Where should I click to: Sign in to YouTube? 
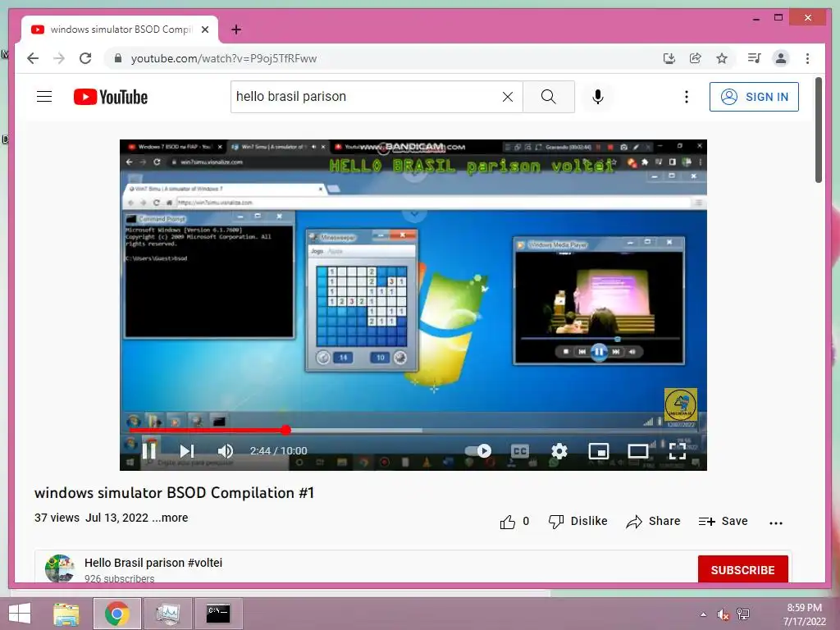point(754,97)
